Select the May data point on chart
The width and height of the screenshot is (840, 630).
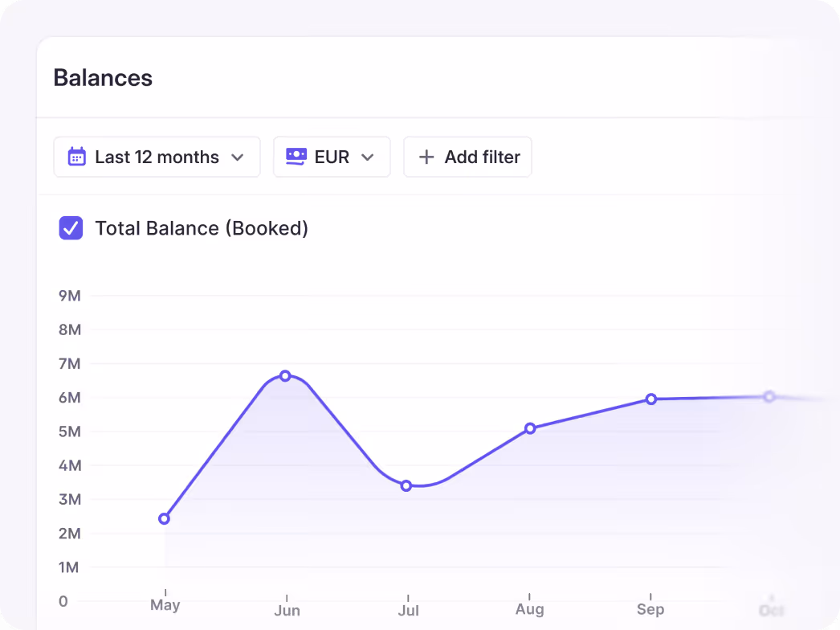165,518
